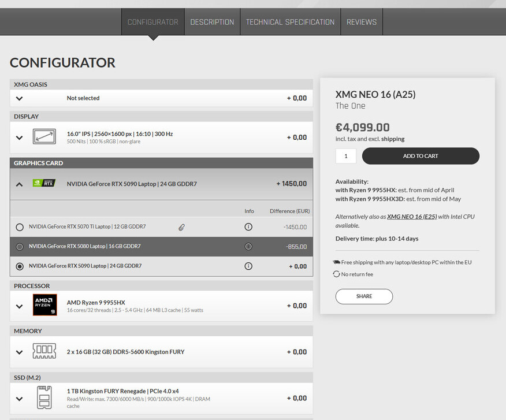Click the '-855,00' price difference value

pyautogui.click(x=296, y=247)
